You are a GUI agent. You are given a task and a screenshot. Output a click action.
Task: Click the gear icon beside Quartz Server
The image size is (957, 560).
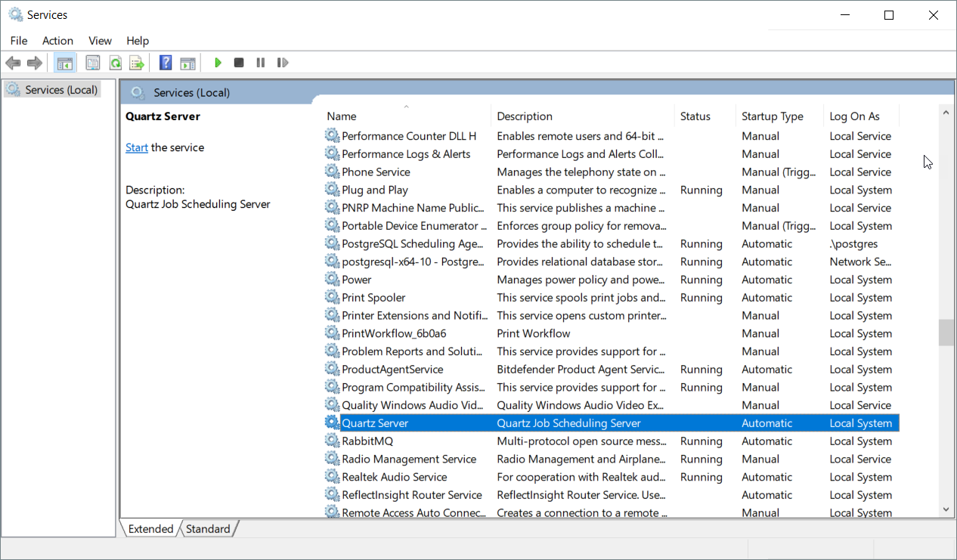(x=332, y=422)
